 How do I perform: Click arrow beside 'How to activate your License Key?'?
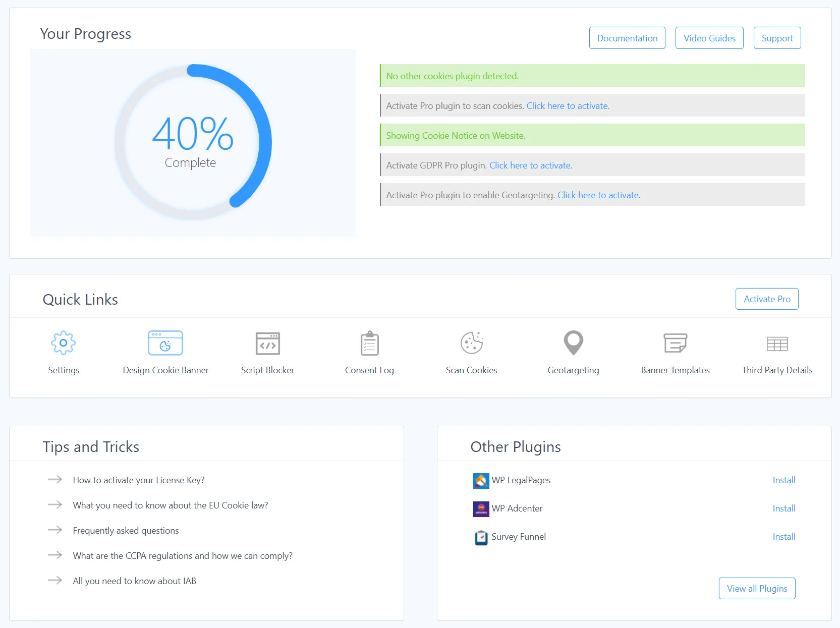point(55,480)
